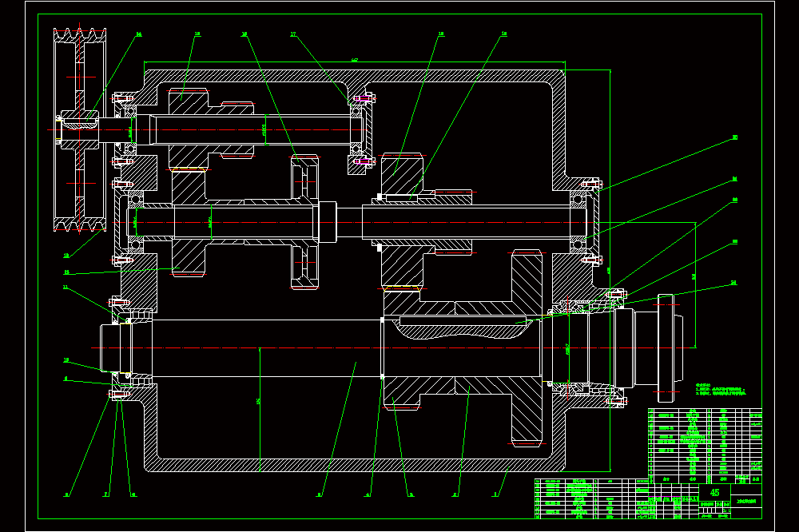Select part number balloon 11 label
This screenshot has width=799, height=532.
pyautogui.click(x=66, y=288)
